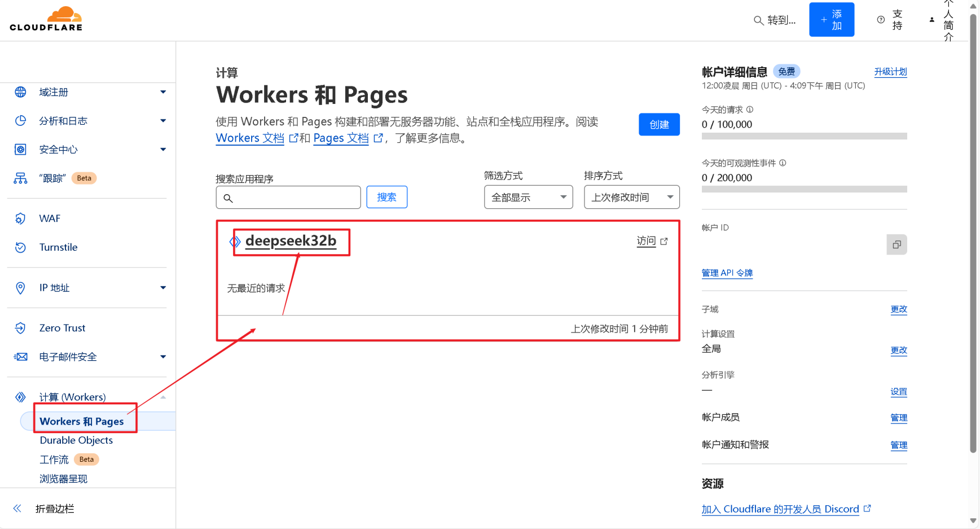Image resolution: width=980 pixels, height=529 pixels.
Task: Click the 升级计划 link
Action: (890, 72)
